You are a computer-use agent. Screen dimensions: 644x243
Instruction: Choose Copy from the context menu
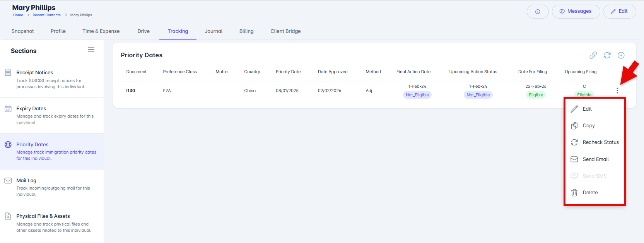(594, 126)
